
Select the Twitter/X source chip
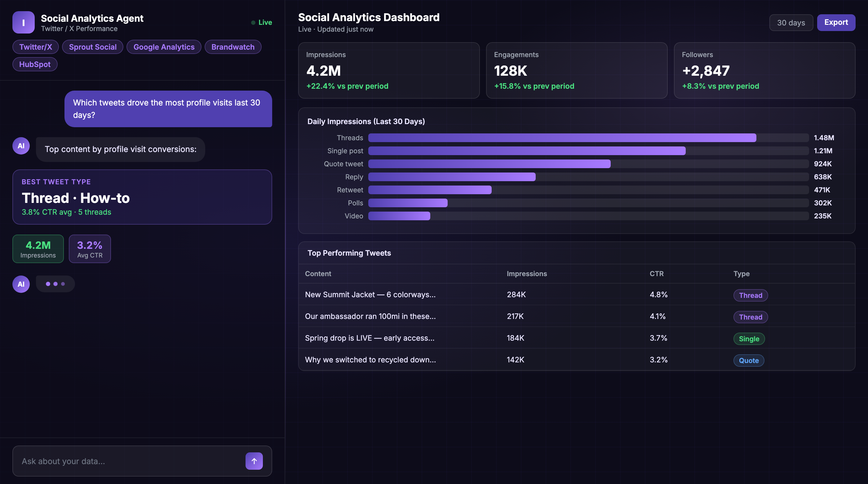36,47
